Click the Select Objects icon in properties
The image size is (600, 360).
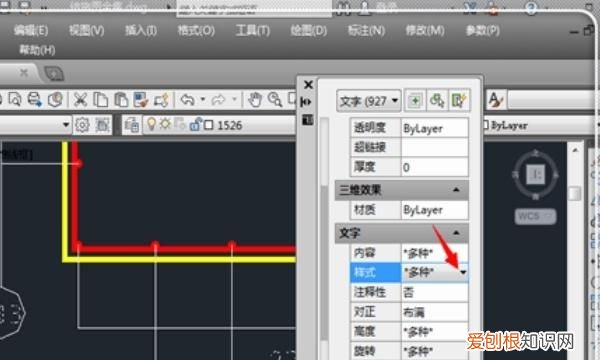[x=437, y=101]
